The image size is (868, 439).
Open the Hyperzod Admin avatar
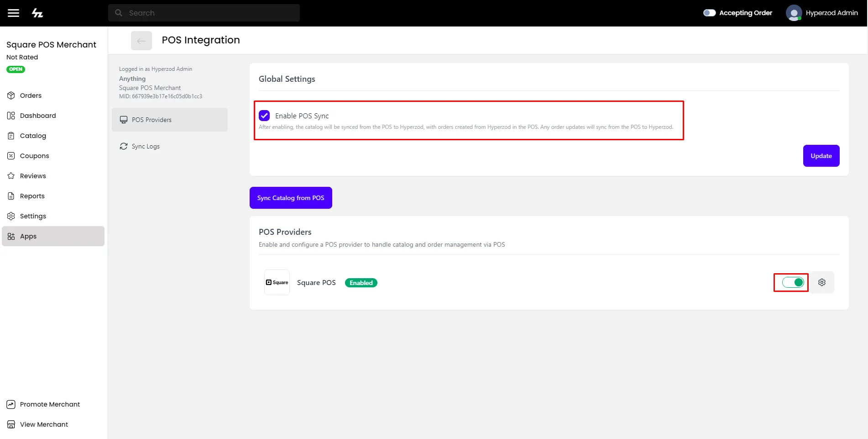pos(794,13)
